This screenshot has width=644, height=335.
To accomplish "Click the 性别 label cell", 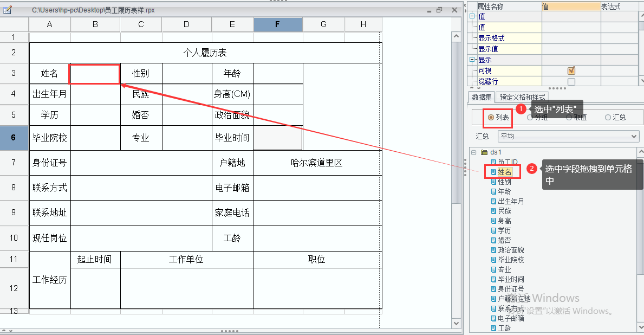I will coord(141,74).
